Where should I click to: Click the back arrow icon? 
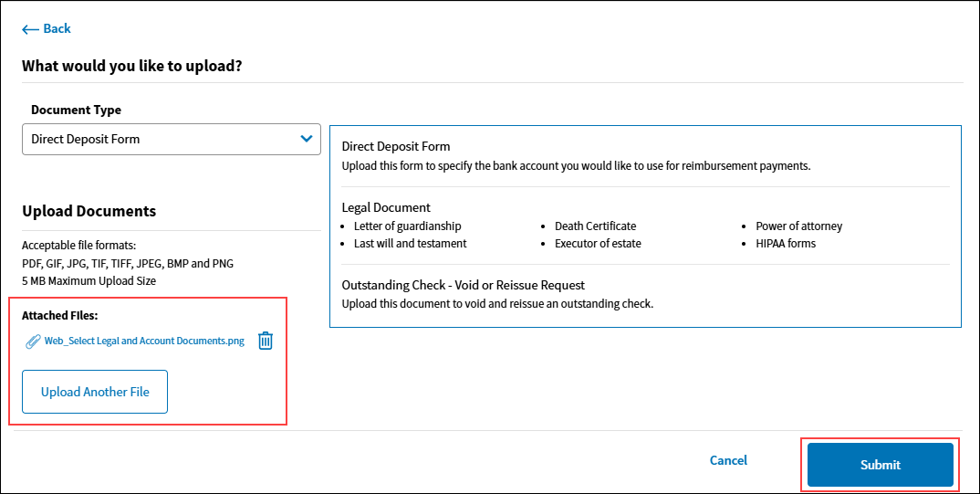[x=30, y=29]
